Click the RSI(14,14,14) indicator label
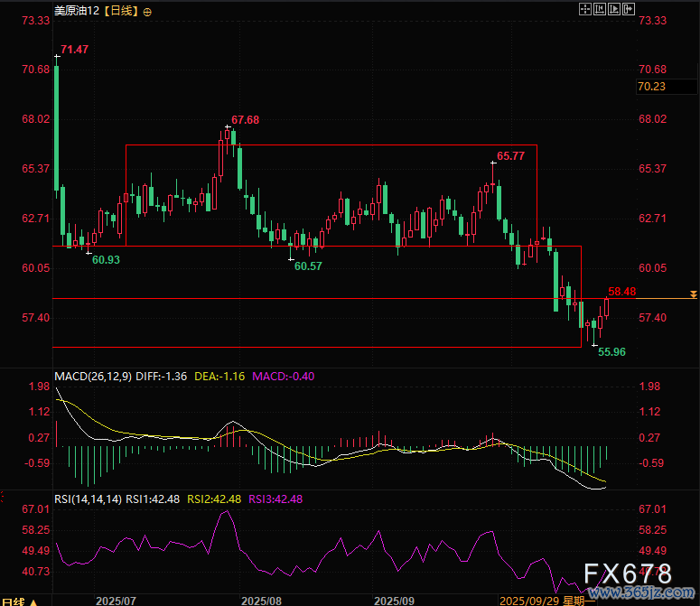Screen dimensions: 700x606 88,499
